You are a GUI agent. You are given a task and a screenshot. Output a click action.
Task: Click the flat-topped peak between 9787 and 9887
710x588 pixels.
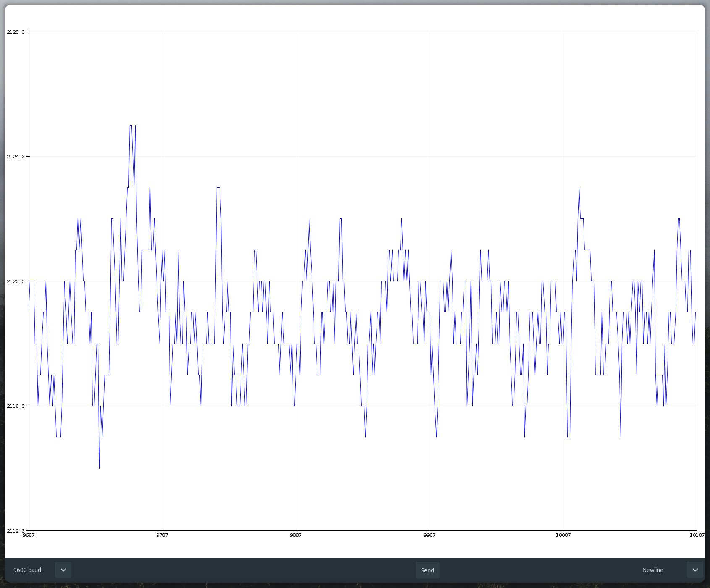point(218,188)
